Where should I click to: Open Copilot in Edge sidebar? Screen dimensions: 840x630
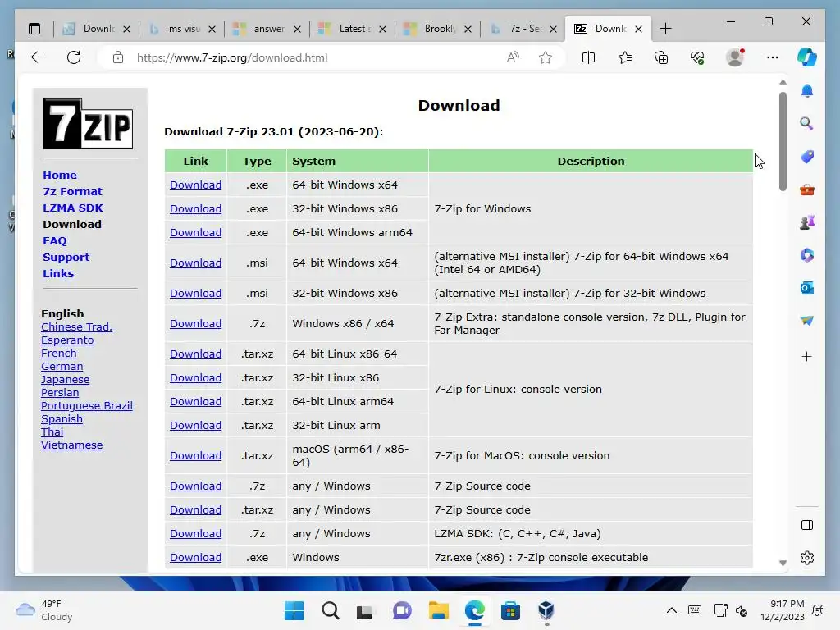pos(807,57)
